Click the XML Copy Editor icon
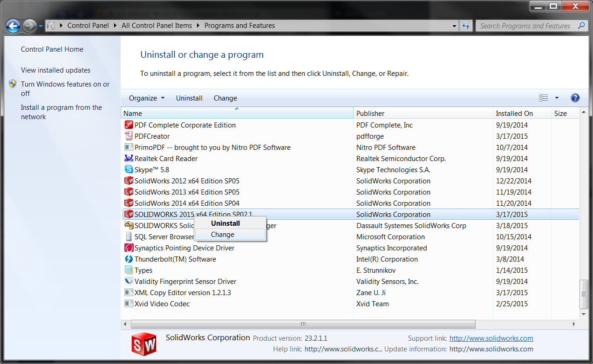 [x=129, y=292]
